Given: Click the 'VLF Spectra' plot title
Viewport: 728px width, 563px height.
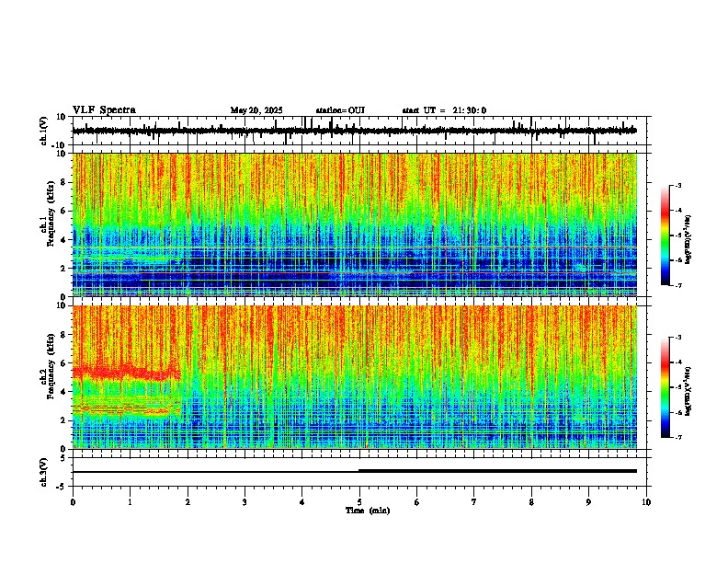Looking at the screenshot, I should click(x=104, y=109).
